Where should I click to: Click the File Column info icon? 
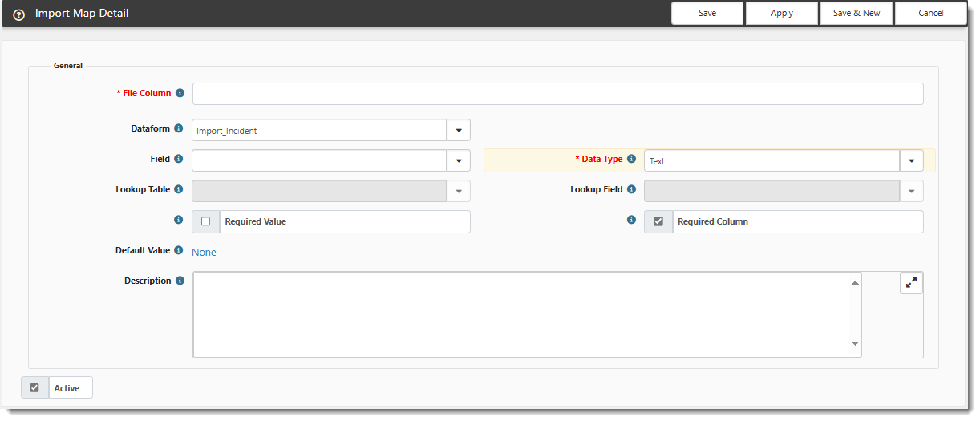coord(180,93)
